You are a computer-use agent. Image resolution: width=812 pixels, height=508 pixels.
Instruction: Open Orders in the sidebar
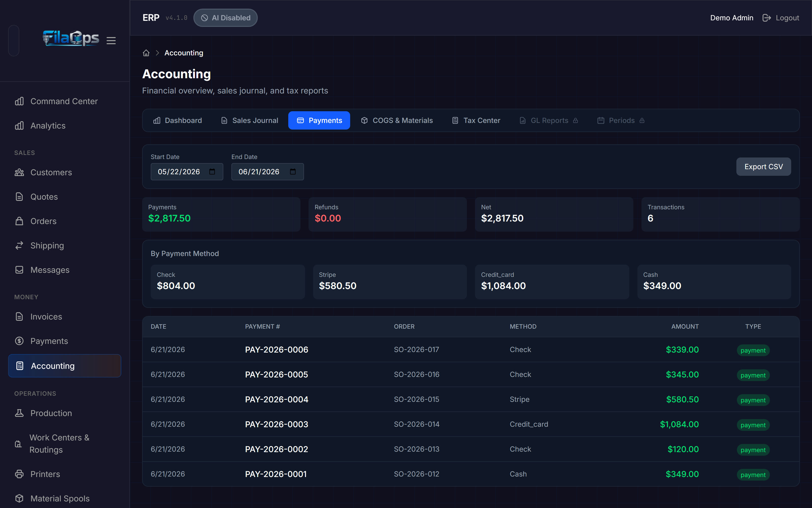click(x=64, y=221)
